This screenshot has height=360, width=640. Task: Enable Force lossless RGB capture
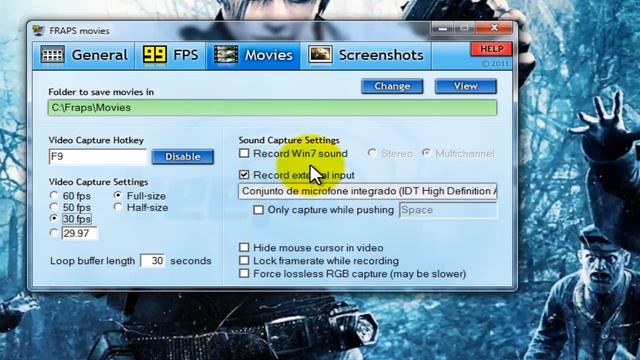coord(244,273)
